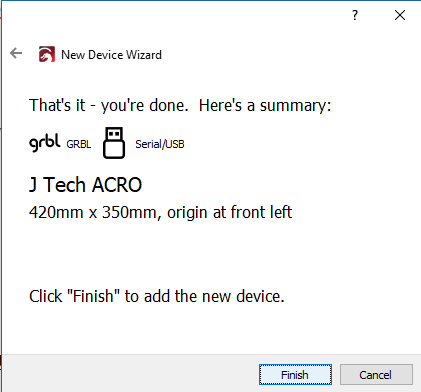Click the "That's it - you're done" heading
421x392 pixels.
pos(109,105)
